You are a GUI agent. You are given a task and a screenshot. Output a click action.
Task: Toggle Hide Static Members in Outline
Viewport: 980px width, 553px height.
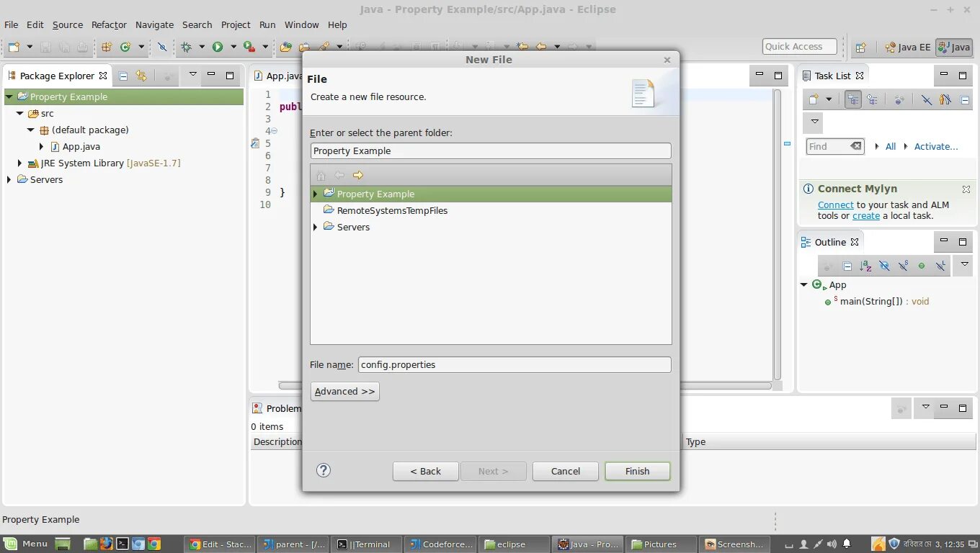point(903,266)
